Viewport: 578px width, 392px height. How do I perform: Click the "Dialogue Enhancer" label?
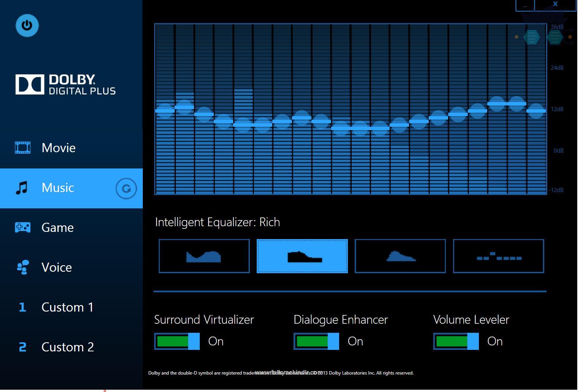(x=341, y=320)
